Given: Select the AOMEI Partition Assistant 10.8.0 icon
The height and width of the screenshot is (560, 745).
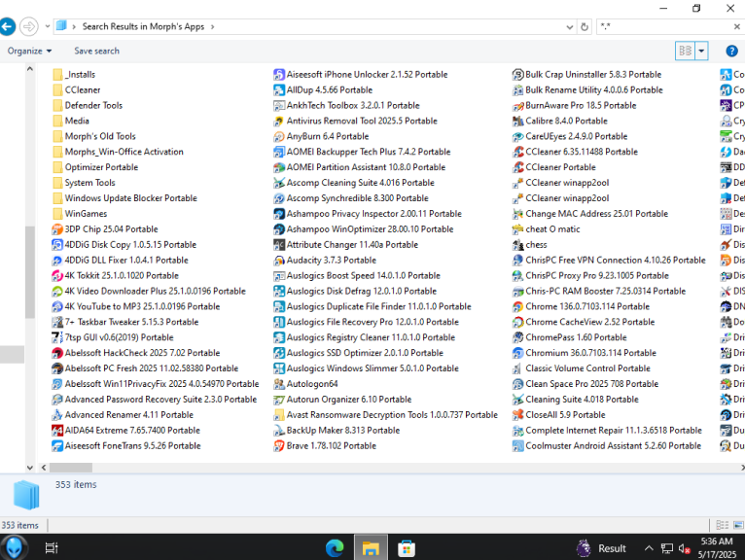Looking at the screenshot, I should (279, 167).
